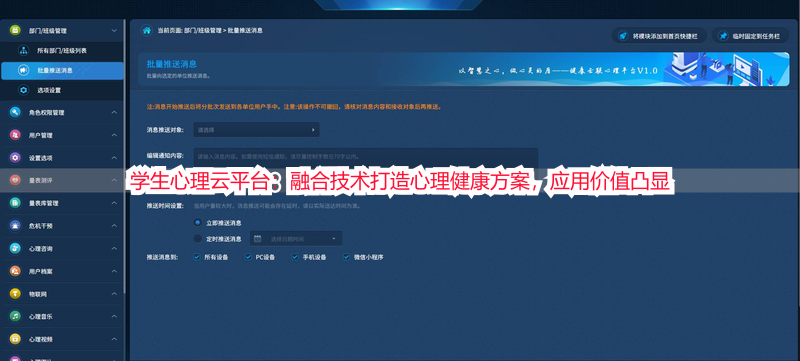Click 临时固定到任务栏 button
Screen dimensions: 800x361
[x=750, y=36]
